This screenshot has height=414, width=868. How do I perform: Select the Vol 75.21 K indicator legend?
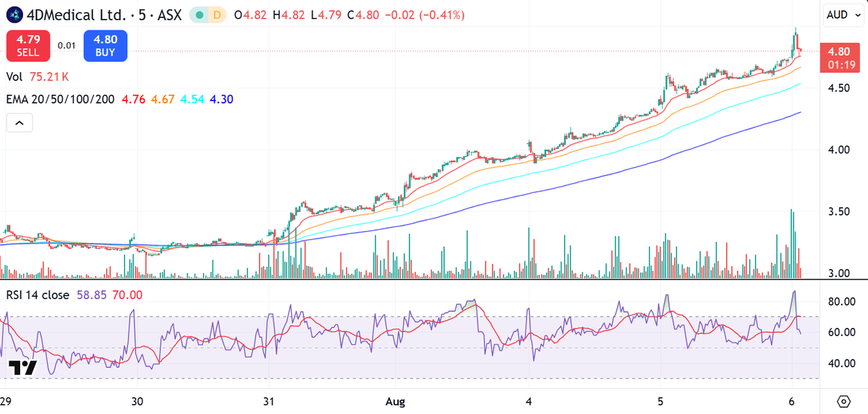tap(37, 76)
